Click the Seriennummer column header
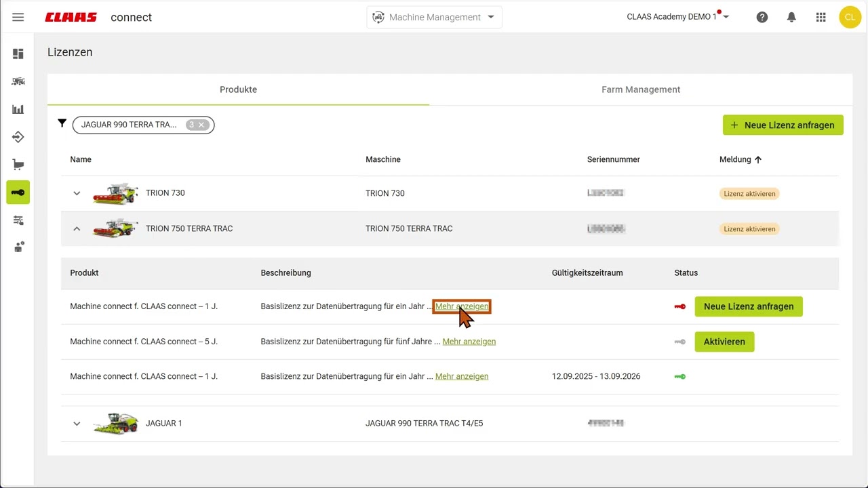 click(614, 159)
